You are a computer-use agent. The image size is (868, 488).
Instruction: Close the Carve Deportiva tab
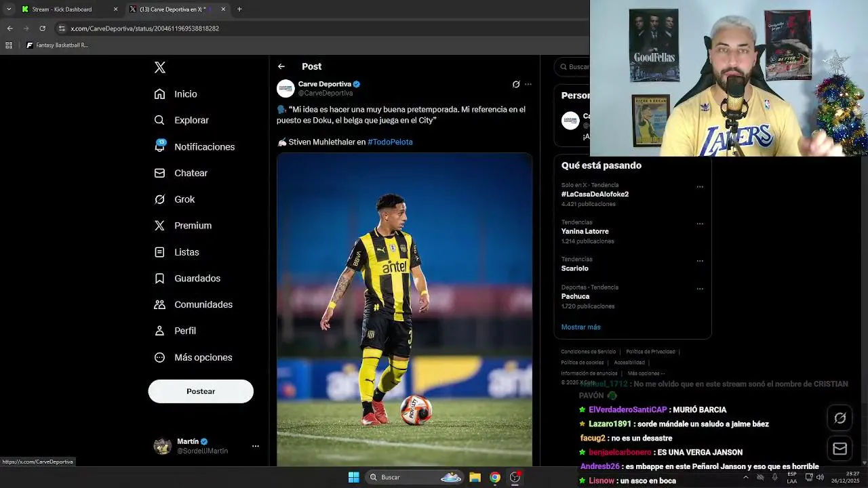click(x=223, y=9)
